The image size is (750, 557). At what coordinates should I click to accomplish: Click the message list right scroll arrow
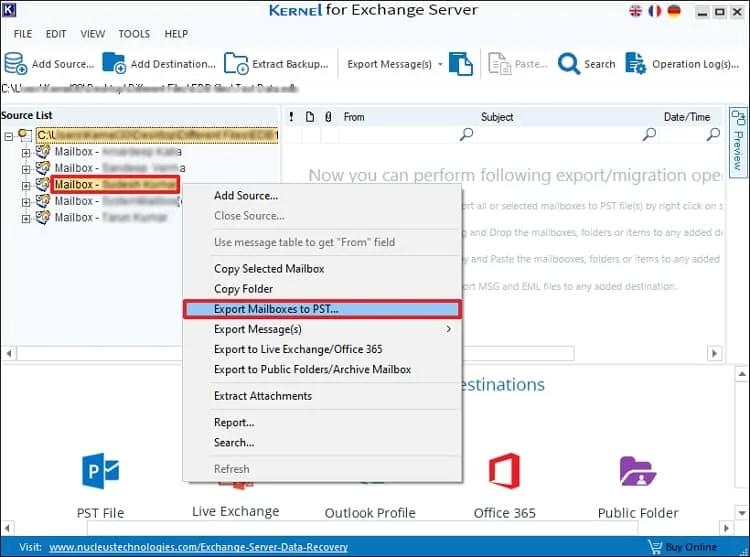click(714, 353)
